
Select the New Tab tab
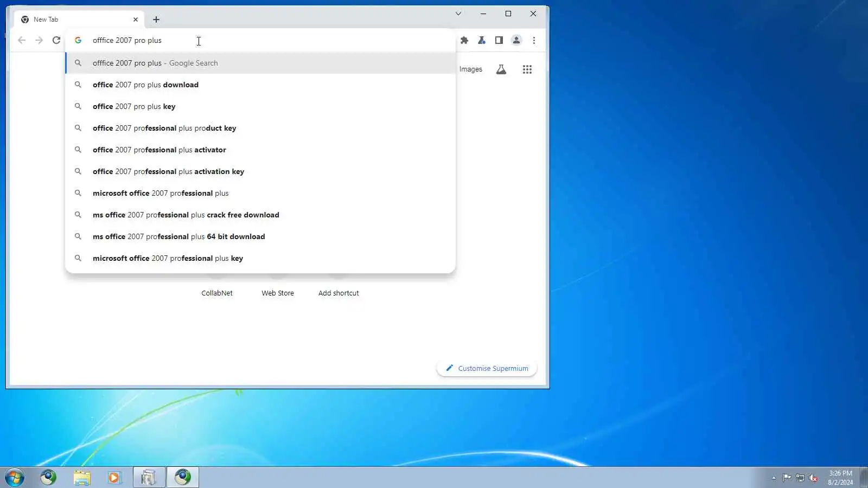(x=79, y=20)
